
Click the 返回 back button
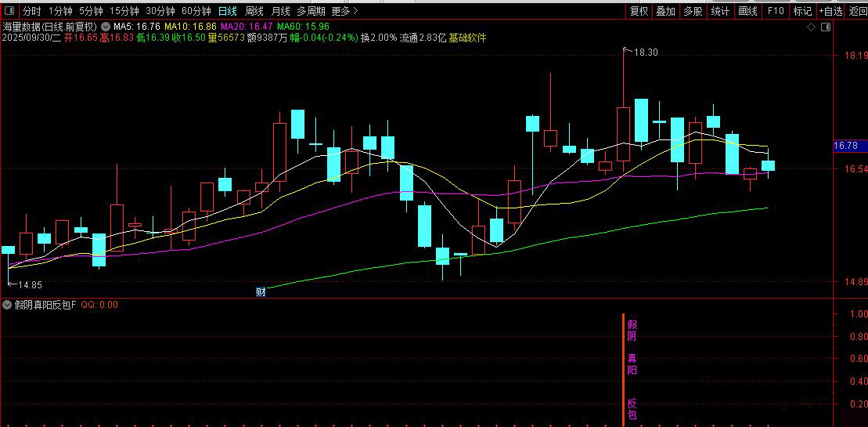pos(858,11)
